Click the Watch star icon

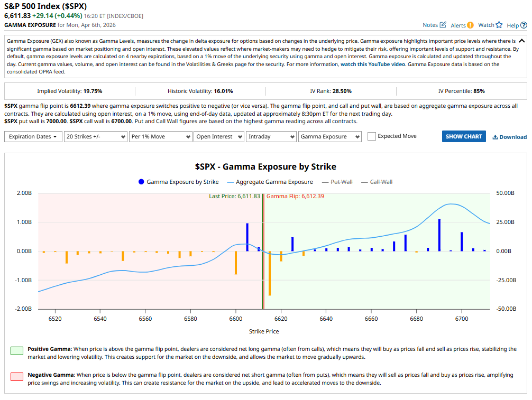[498, 25]
